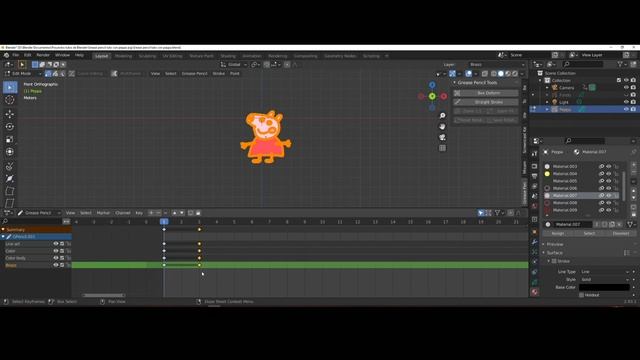The width and height of the screenshot is (640, 360).
Task: Switch to the Animation workspace tab
Action: click(x=252, y=56)
